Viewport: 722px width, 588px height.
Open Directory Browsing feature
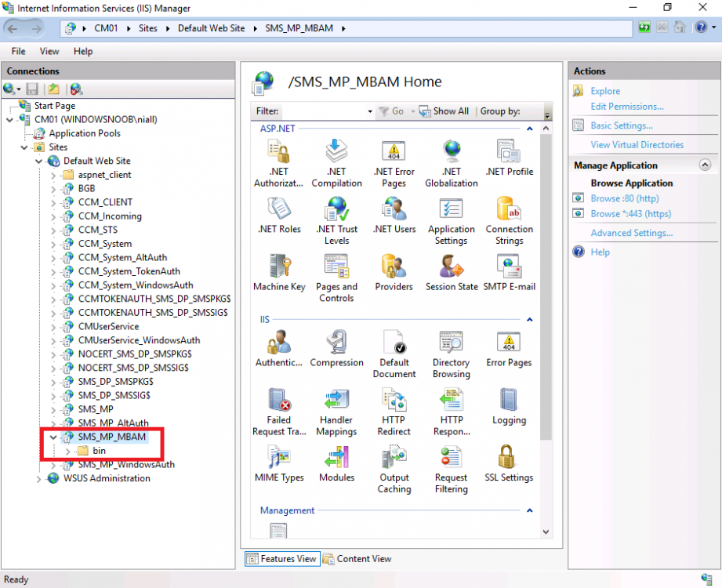[x=452, y=354]
